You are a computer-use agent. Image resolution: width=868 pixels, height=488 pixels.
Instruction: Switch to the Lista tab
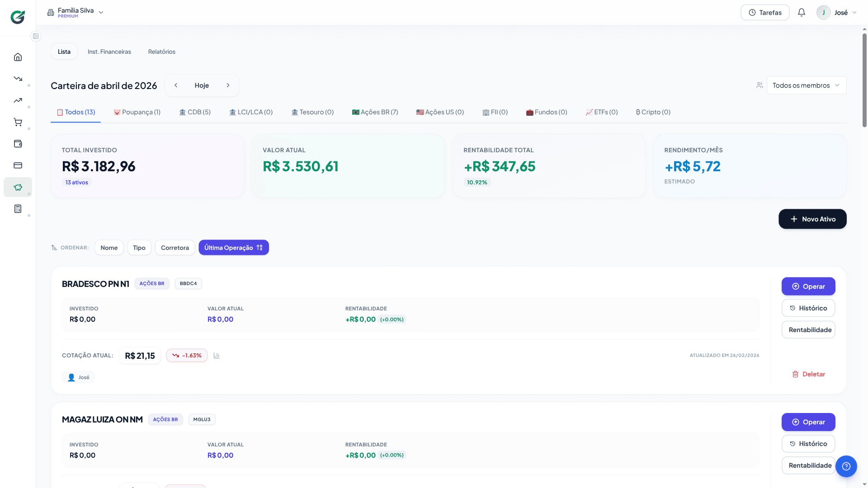[x=64, y=52]
